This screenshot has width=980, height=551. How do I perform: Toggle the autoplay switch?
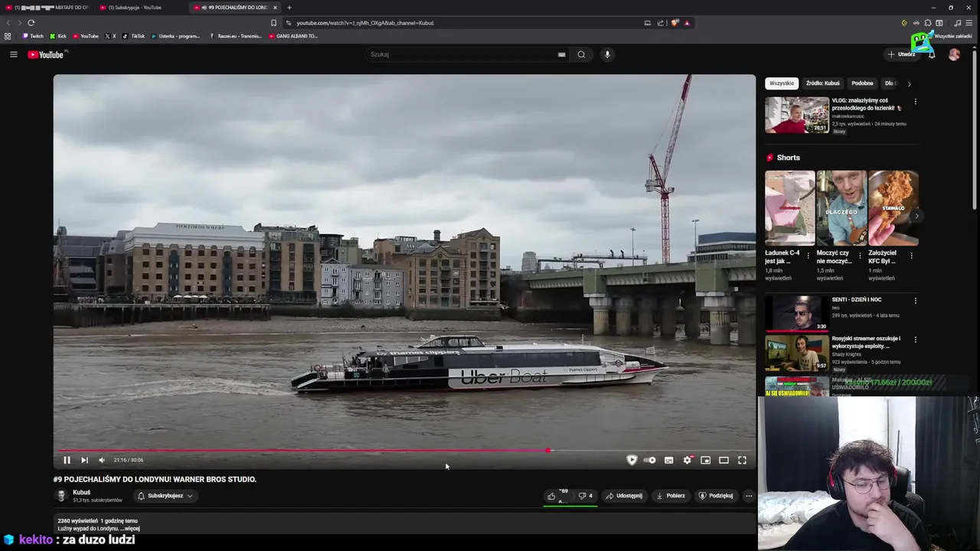click(x=649, y=460)
